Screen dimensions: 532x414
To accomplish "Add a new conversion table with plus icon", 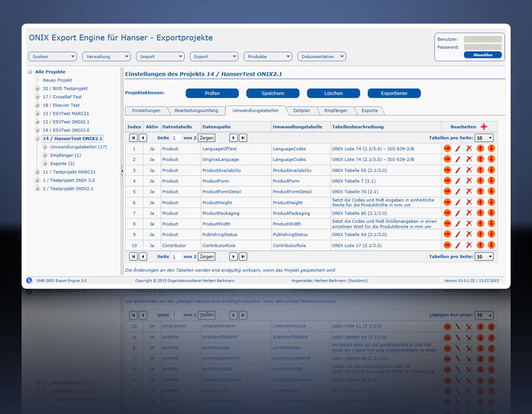I will (x=484, y=127).
